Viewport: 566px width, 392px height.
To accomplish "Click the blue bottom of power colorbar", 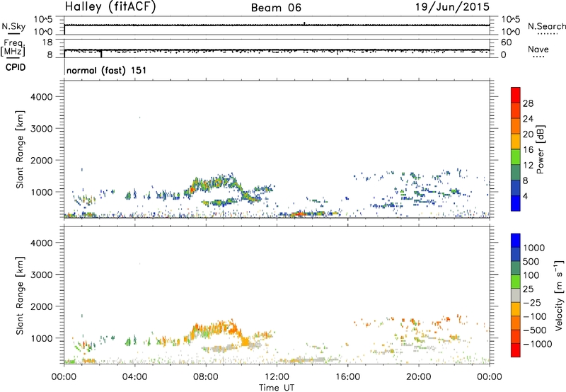I will 516,204.
